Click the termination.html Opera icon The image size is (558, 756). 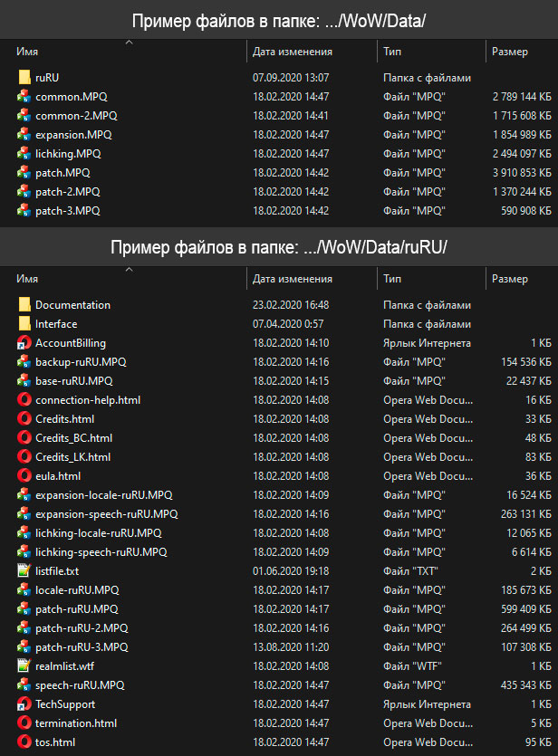(x=24, y=723)
